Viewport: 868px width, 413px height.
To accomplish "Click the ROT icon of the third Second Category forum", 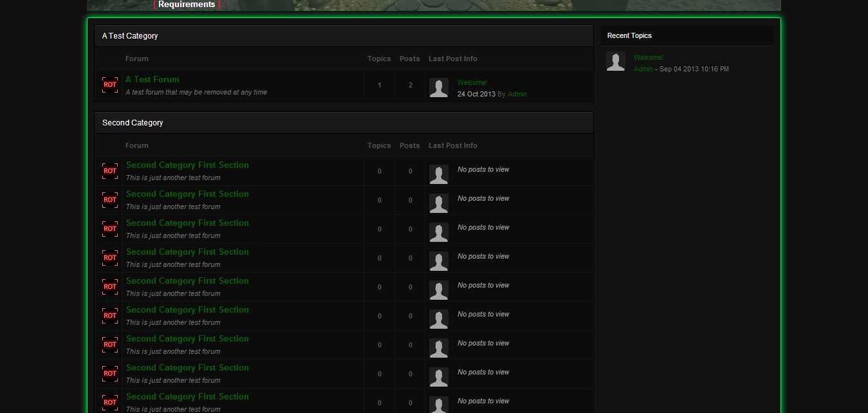I will 110,229.
